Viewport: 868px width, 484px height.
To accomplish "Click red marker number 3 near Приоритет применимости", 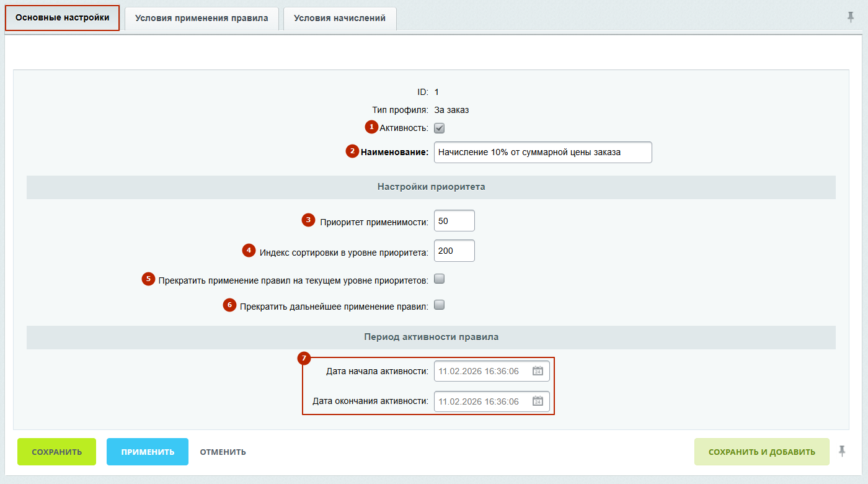I will 308,220.
